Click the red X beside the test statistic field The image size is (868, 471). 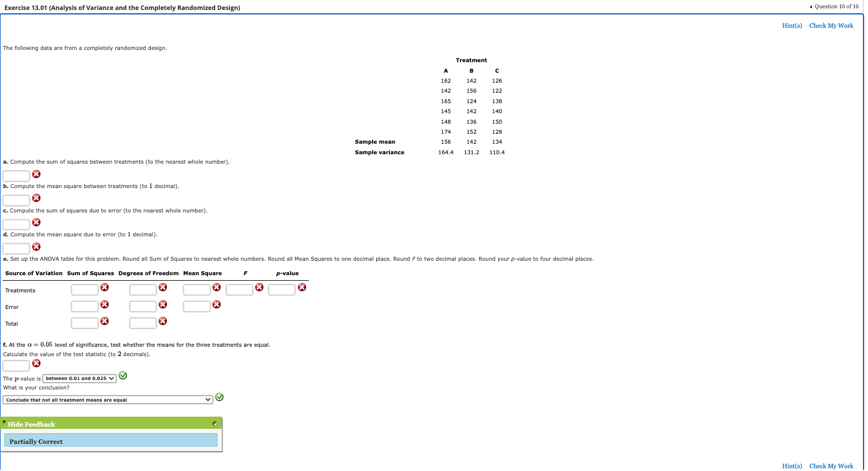[x=35, y=363]
